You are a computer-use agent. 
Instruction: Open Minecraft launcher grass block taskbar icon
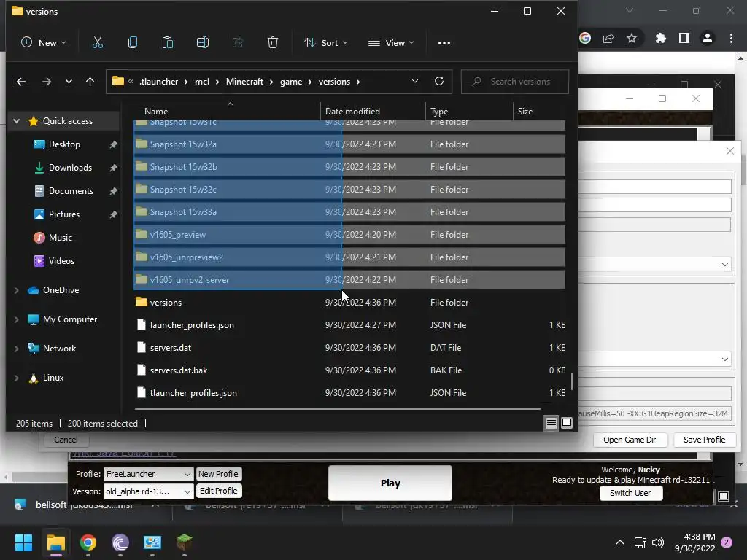coord(185,542)
